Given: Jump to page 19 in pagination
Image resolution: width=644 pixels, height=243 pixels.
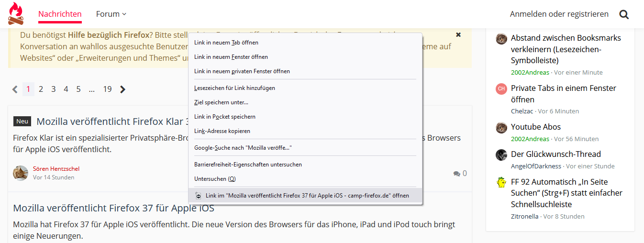Looking at the screenshot, I should click(108, 89).
